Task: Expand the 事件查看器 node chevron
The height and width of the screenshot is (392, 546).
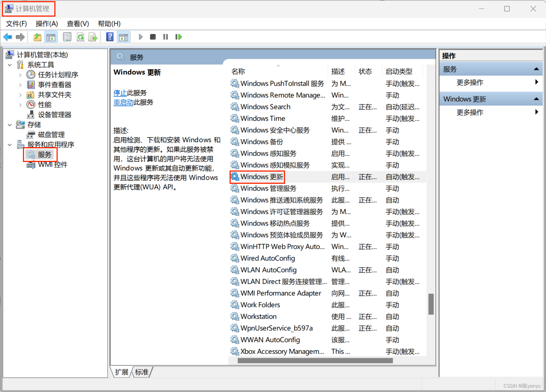Action: (x=20, y=85)
